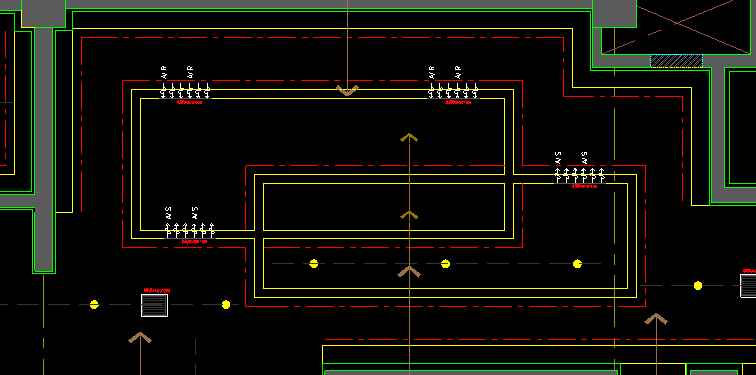Select the last yellow dot in the three-dot row
The image size is (756, 375).
coord(577,264)
